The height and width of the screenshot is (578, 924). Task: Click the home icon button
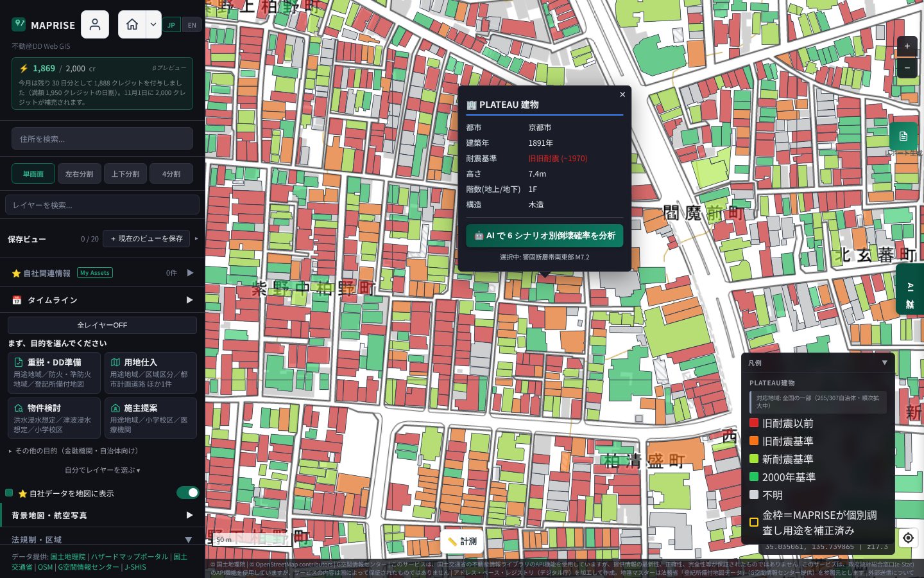[132, 24]
